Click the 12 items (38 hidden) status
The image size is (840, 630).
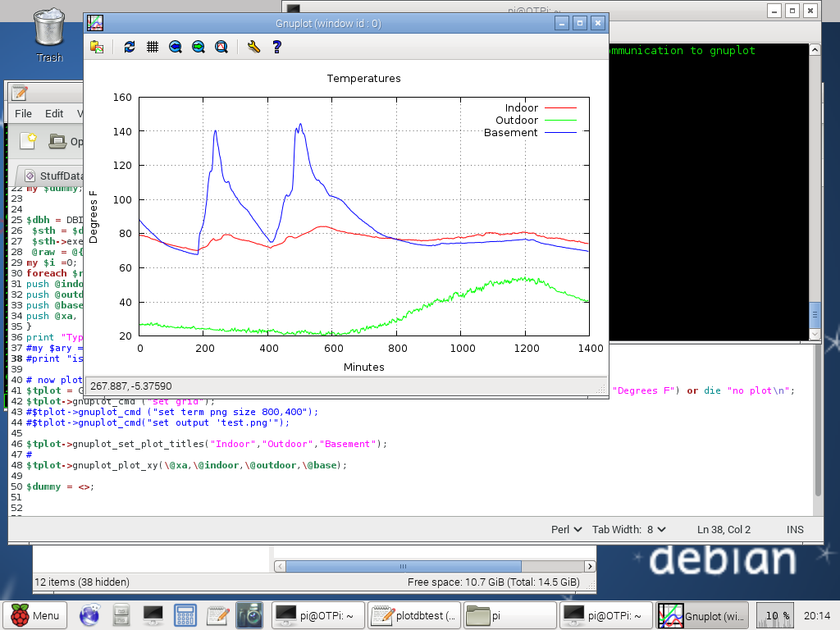tap(82, 582)
